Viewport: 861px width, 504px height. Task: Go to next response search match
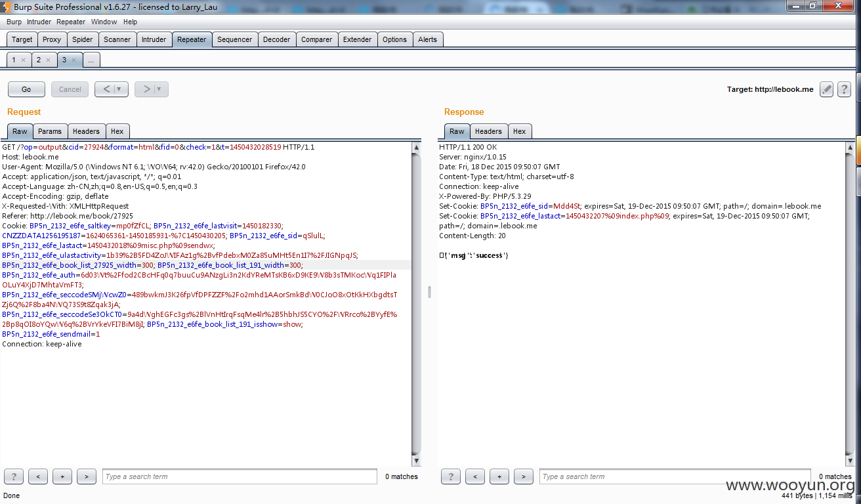[x=524, y=476]
